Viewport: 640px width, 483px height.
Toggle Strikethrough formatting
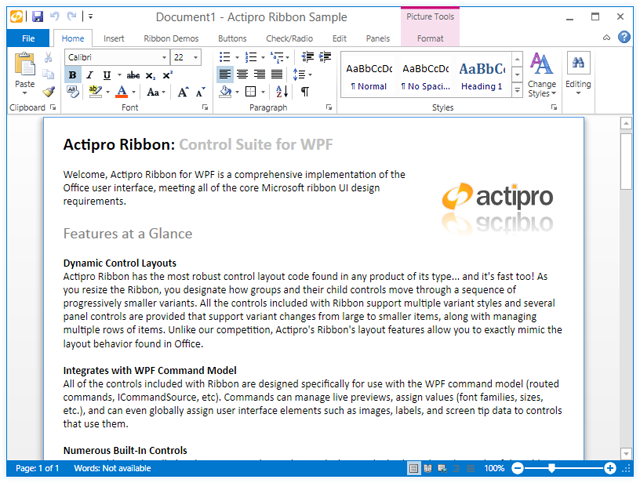click(133, 75)
